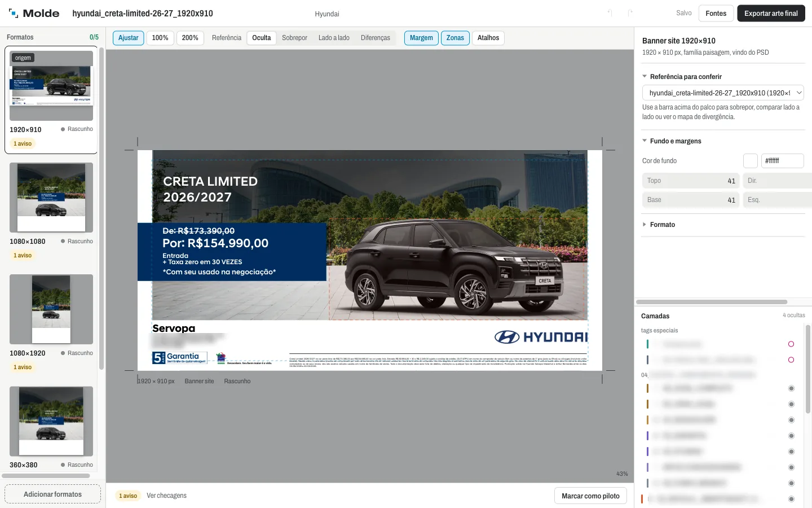Click Marcar como piloto
Image resolution: width=812 pixels, height=508 pixels.
click(x=590, y=496)
